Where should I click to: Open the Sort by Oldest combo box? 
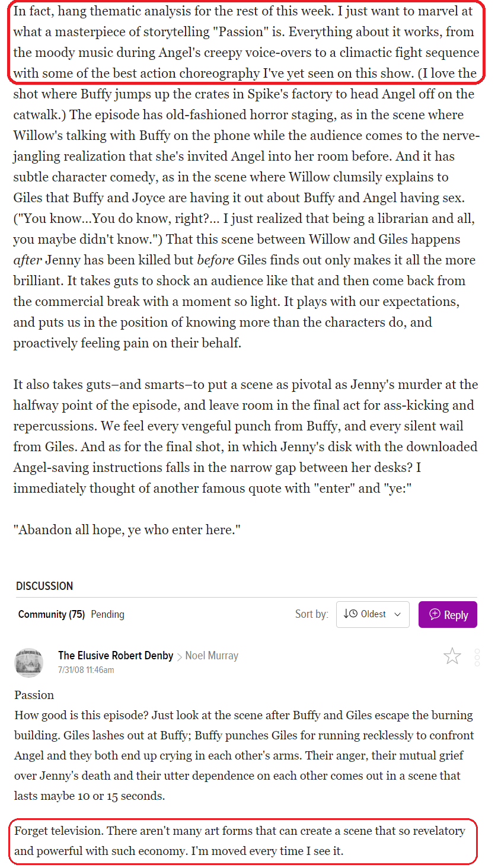click(372, 614)
